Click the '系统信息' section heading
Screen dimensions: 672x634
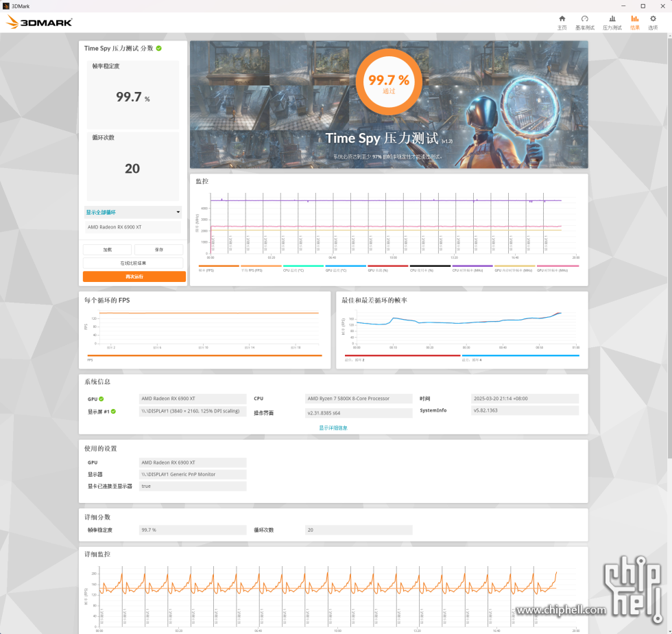(97, 381)
